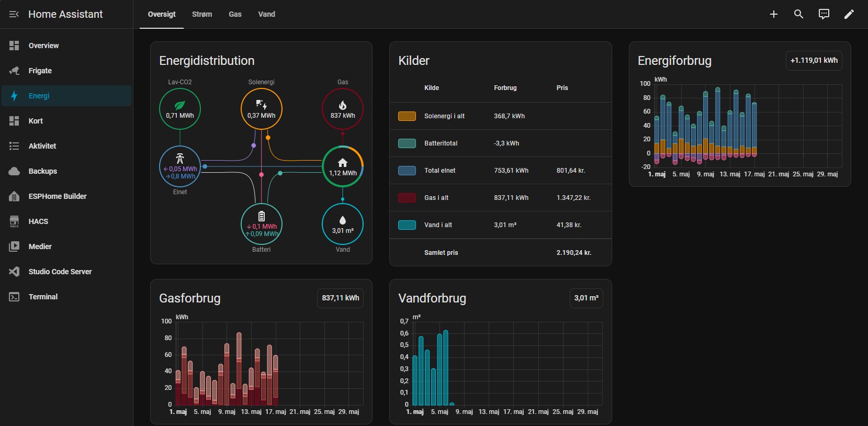Open the Backups cloud icon
This screenshot has height=426, width=868.
pyautogui.click(x=14, y=171)
